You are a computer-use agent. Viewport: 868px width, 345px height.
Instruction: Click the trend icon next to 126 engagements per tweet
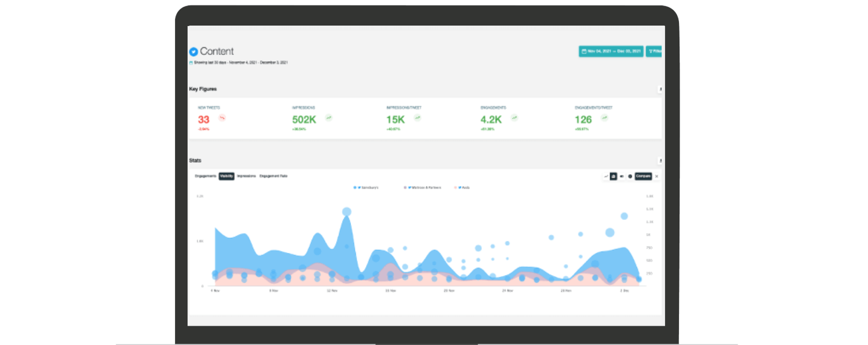point(604,118)
